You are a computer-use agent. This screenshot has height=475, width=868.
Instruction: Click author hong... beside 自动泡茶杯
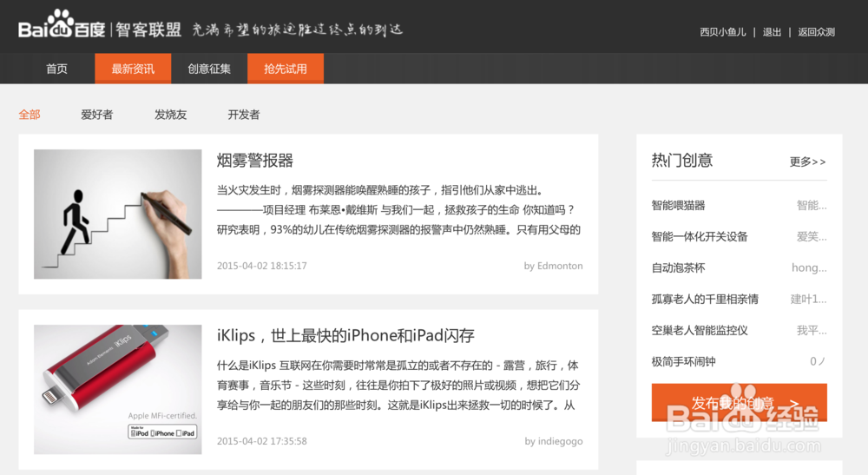(809, 268)
